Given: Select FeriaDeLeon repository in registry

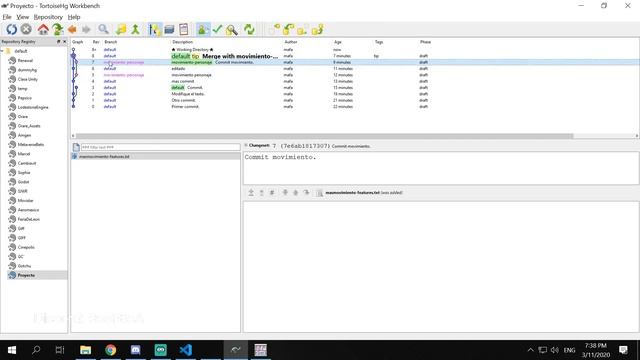Looking at the screenshot, I should point(29,219).
